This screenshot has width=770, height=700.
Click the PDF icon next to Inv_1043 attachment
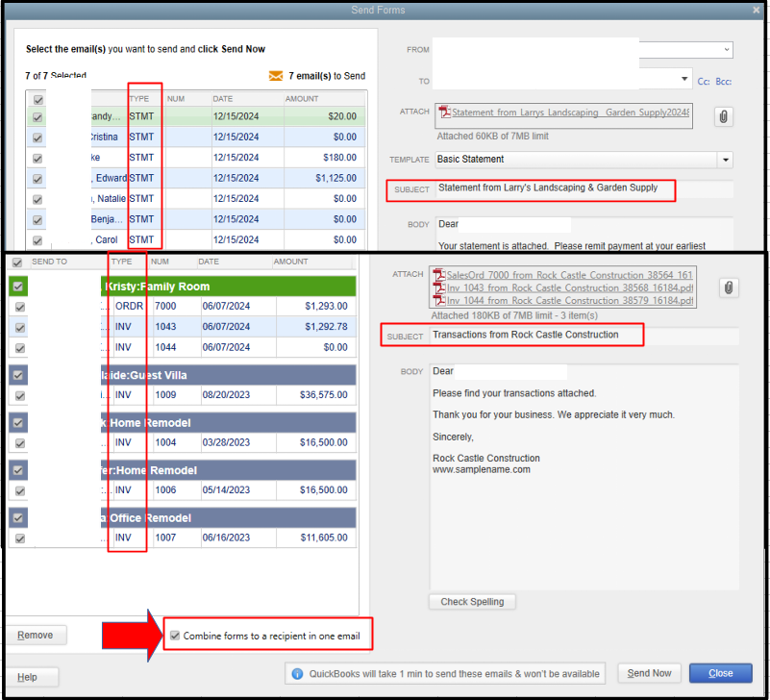coord(438,287)
